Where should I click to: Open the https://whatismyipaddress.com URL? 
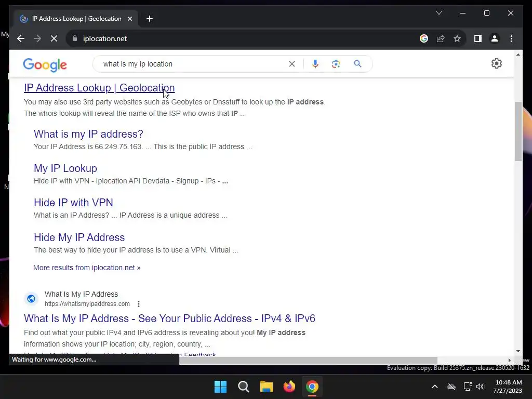click(87, 304)
